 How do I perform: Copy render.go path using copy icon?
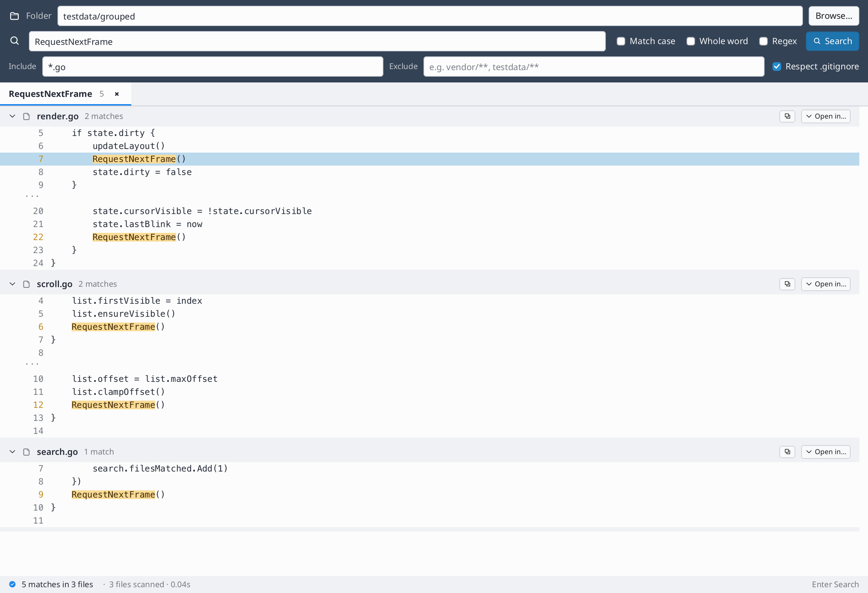pyautogui.click(x=787, y=116)
